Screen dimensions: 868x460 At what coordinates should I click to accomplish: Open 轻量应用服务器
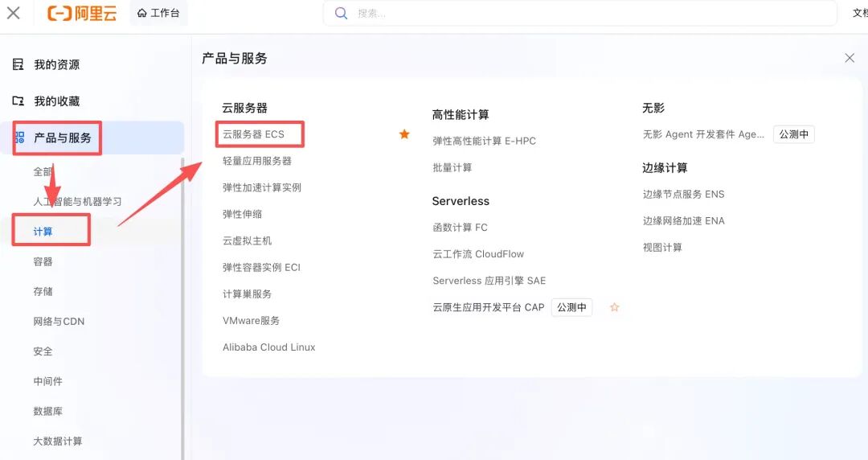[x=257, y=161]
